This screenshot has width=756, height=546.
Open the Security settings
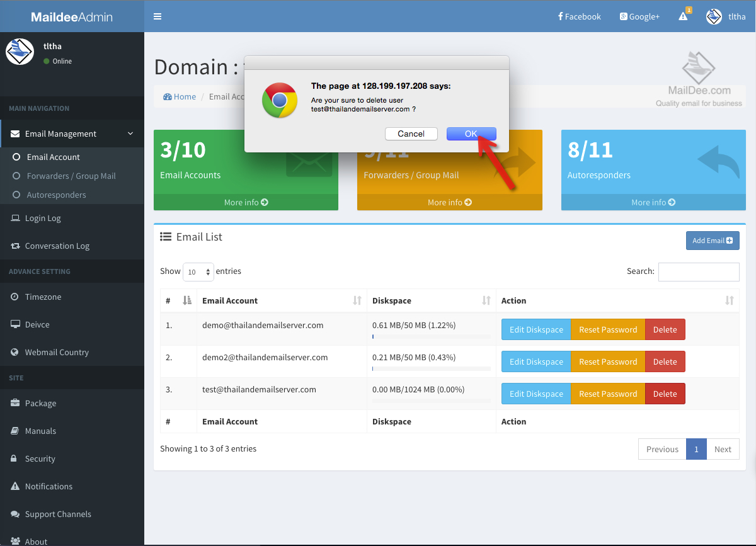pos(40,458)
